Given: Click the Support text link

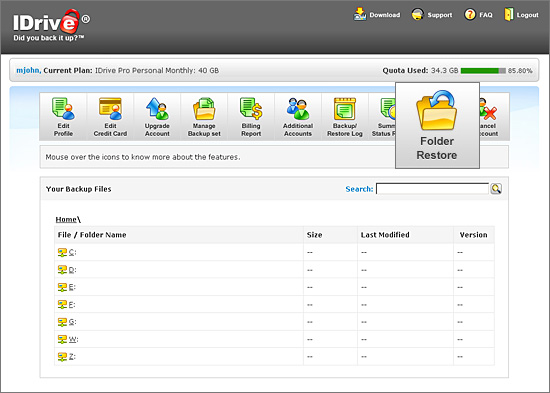Looking at the screenshot, I should click(x=440, y=15).
